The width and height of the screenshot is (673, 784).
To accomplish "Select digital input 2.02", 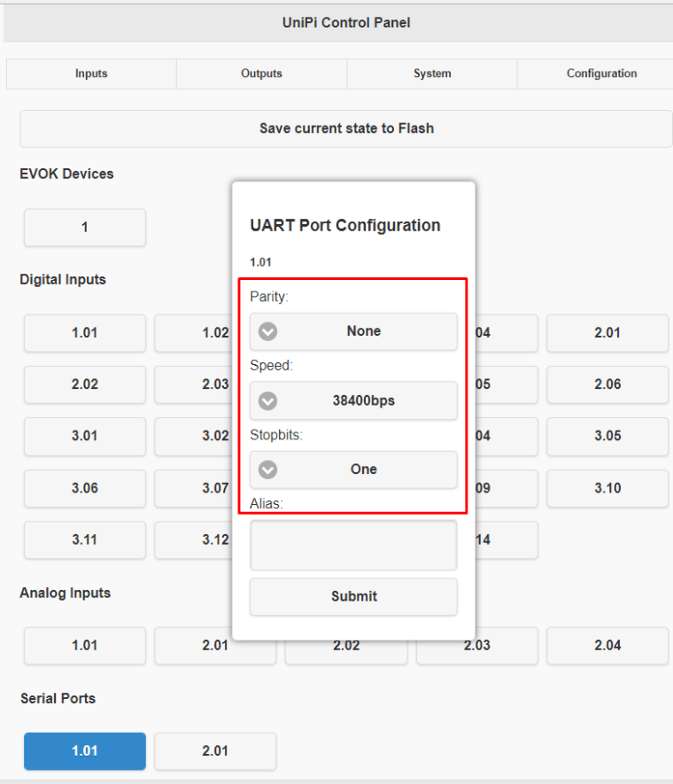I will click(85, 384).
